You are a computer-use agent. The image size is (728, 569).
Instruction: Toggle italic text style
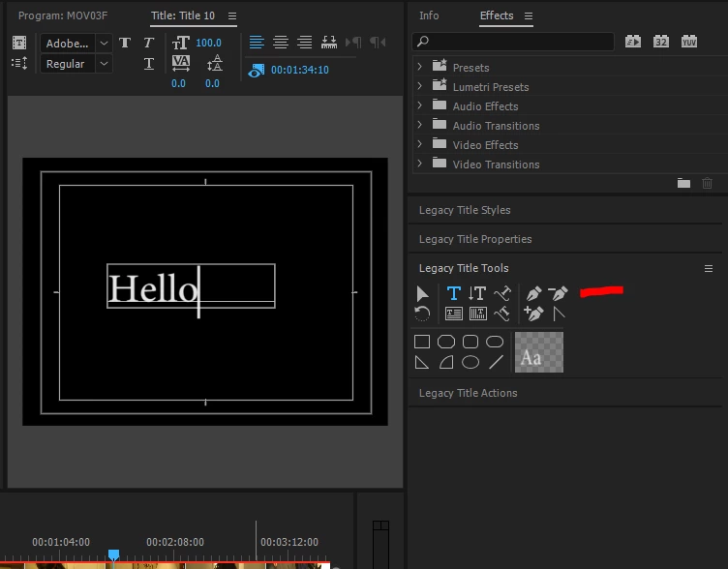pos(148,43)
